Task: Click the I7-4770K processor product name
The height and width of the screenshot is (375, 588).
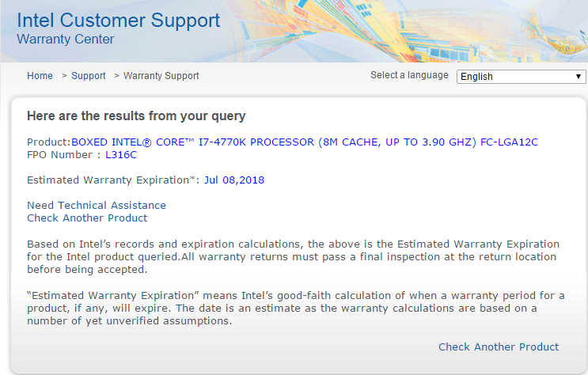Action: [x=305, y=142]
